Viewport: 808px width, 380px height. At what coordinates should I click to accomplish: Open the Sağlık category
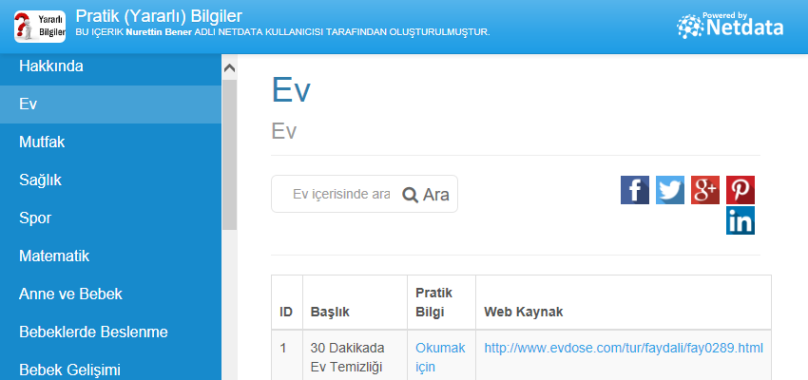point(110,180)
